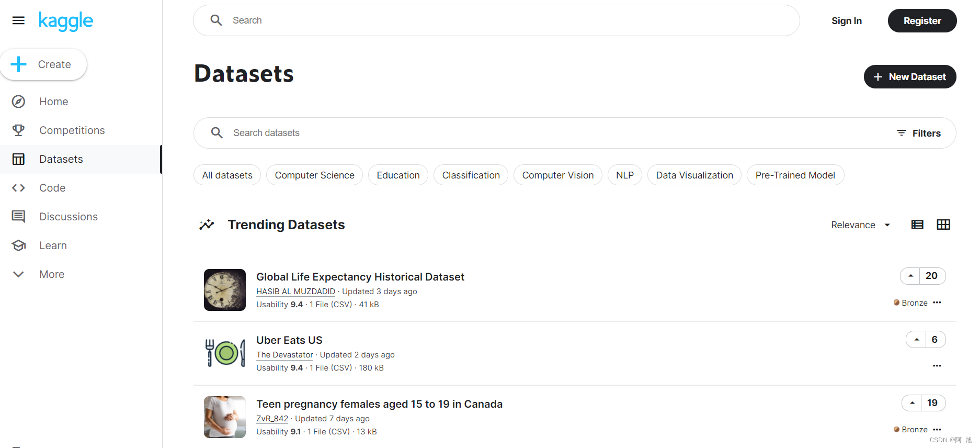
Task: Click the New Dataset button
Action: [x=910, y=76]
